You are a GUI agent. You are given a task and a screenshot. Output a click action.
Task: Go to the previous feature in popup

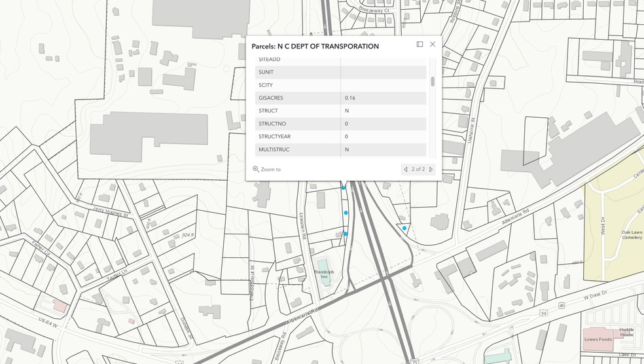[406, 170]
